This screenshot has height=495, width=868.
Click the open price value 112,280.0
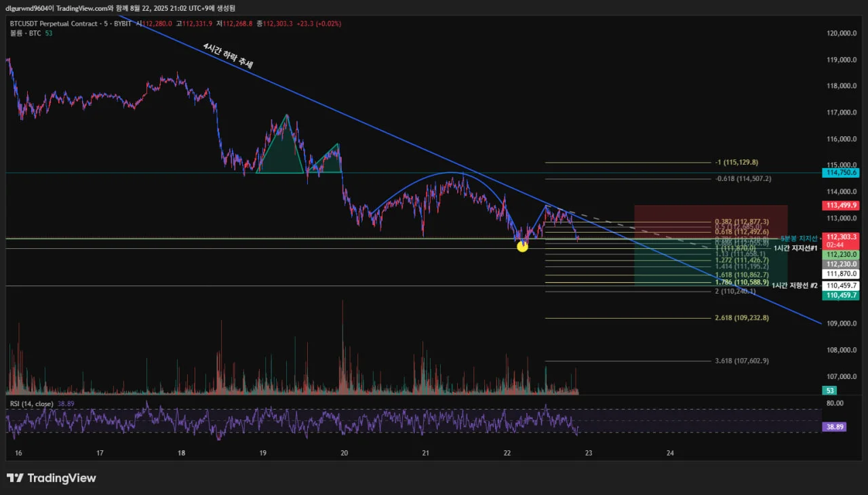(157, 23)
